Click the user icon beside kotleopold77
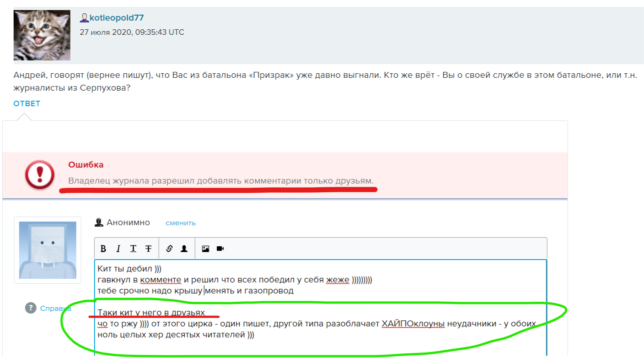This screenshot has height=358, width=644. pyautogui.click(x=84, y=18)
